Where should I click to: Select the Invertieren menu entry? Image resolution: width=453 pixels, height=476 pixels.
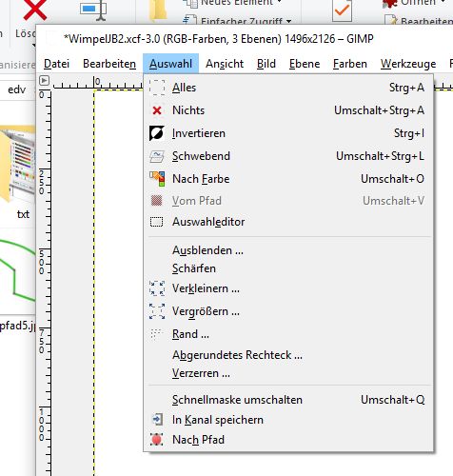coord(288,133)
